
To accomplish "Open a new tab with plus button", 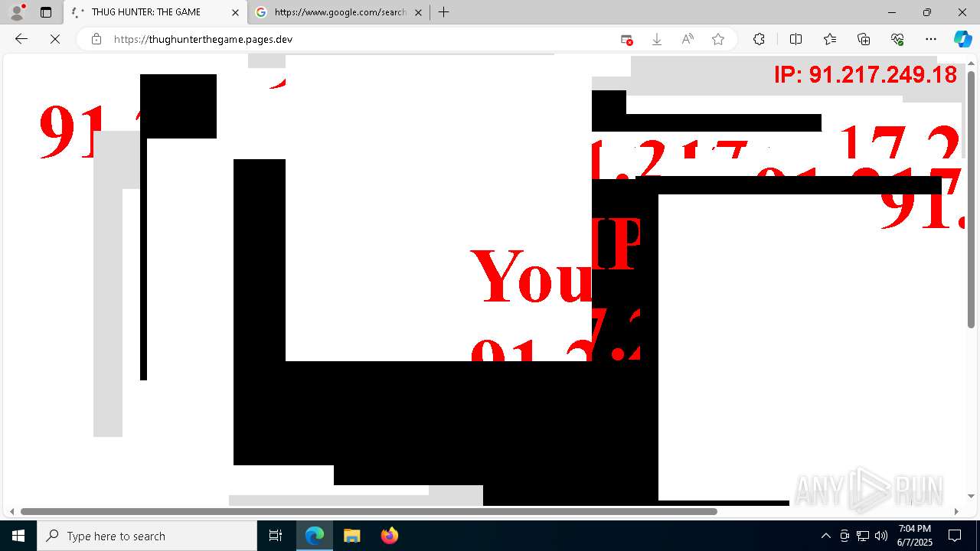I will pyautogui.click(x=443, y=12).
